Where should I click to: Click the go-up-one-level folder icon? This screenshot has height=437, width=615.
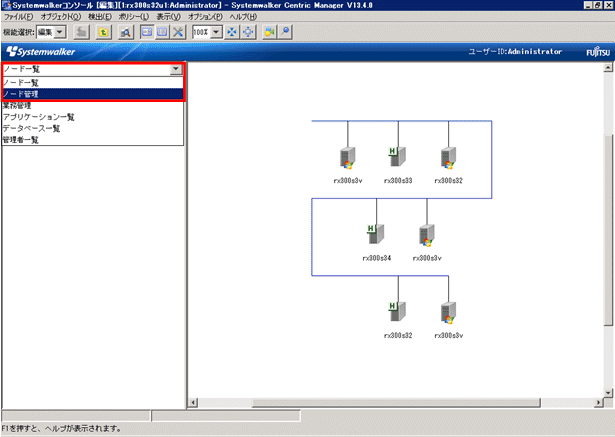(103, 32)
